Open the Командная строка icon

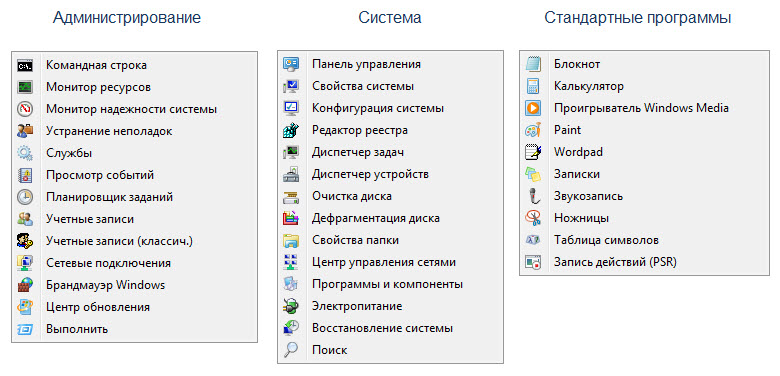point(25,65)
